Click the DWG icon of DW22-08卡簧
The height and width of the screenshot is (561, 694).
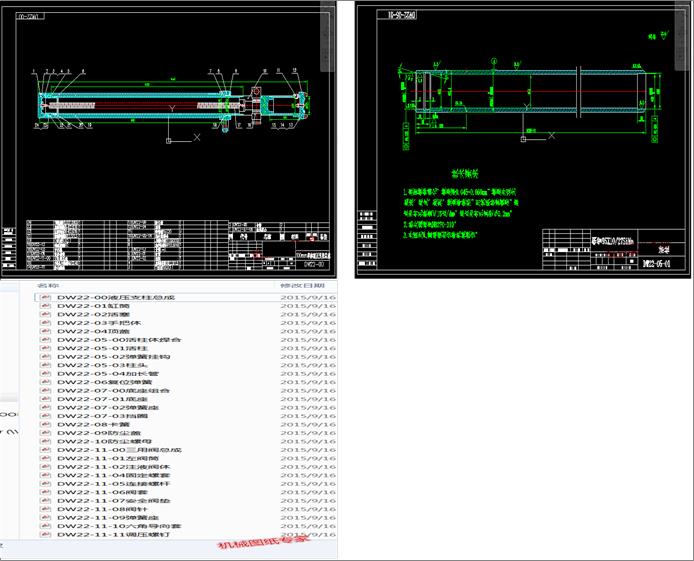click(45, 424)
